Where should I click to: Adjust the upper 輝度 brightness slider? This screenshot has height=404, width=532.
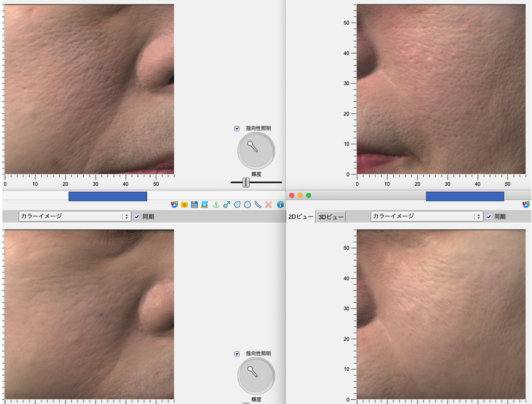coord(246,182)
